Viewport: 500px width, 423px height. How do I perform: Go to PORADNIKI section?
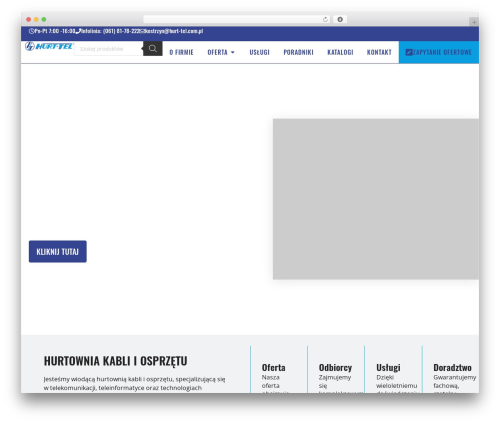[x=298, y=52]
